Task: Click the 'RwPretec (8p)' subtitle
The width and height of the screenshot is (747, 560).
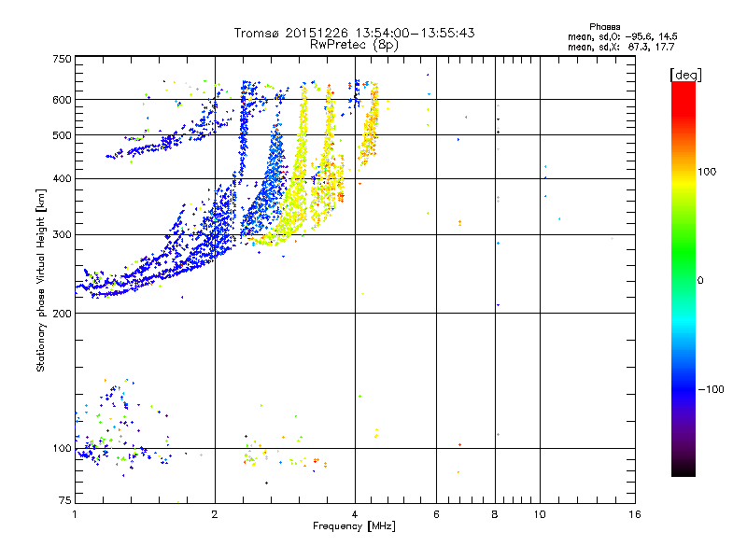Action: tap(354, 45)
